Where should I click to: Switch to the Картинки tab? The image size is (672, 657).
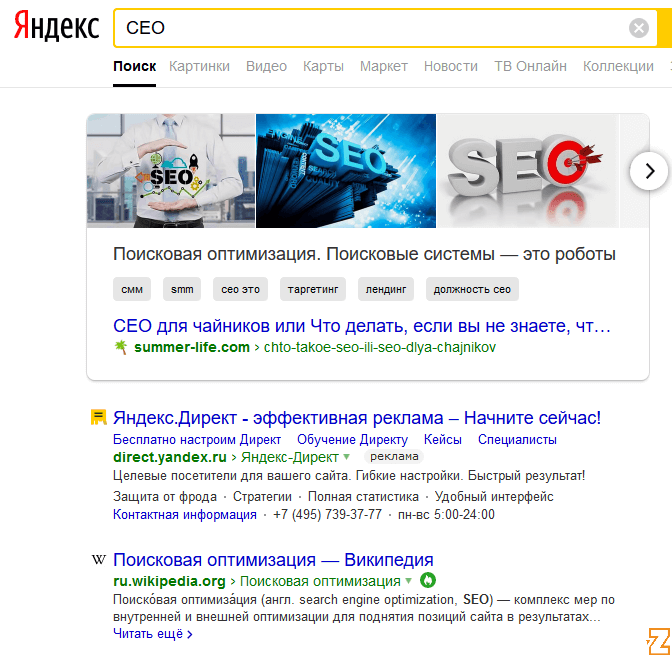pyautogui.click(x=199, y=66)
